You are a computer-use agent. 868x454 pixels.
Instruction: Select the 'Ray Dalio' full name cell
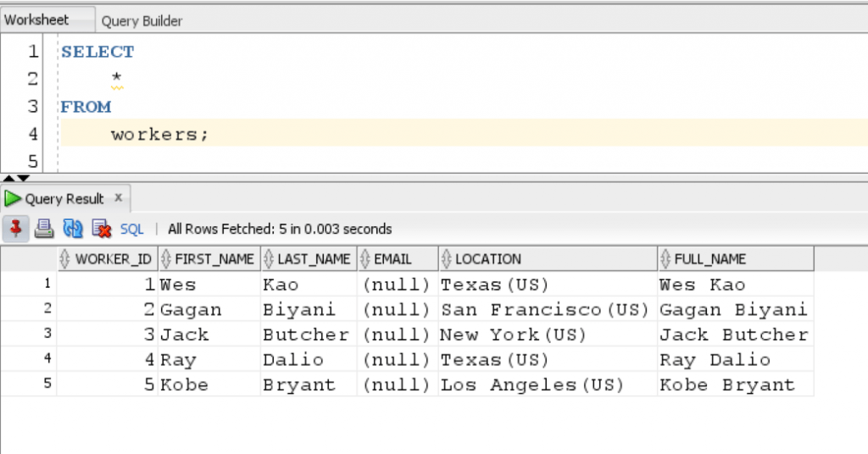736,359
